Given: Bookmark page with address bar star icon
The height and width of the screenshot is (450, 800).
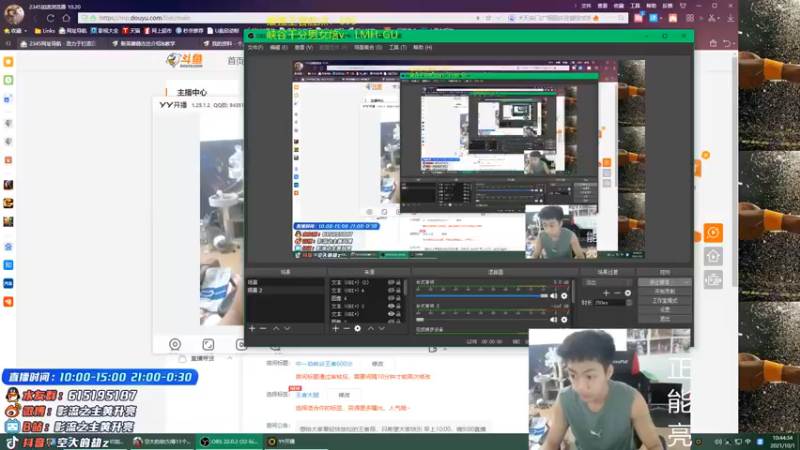Looking at the screenshot, I should pyautogui.click(x=488, y=18).
